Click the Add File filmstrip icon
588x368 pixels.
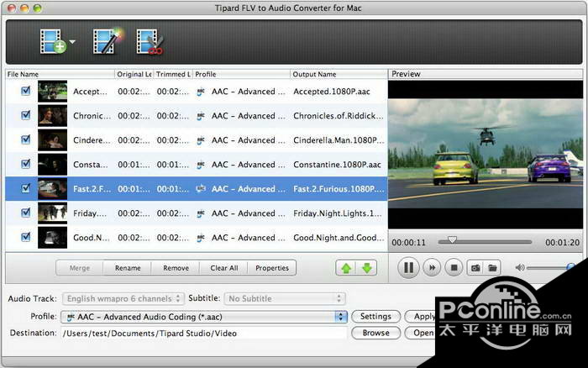point(52,41)
